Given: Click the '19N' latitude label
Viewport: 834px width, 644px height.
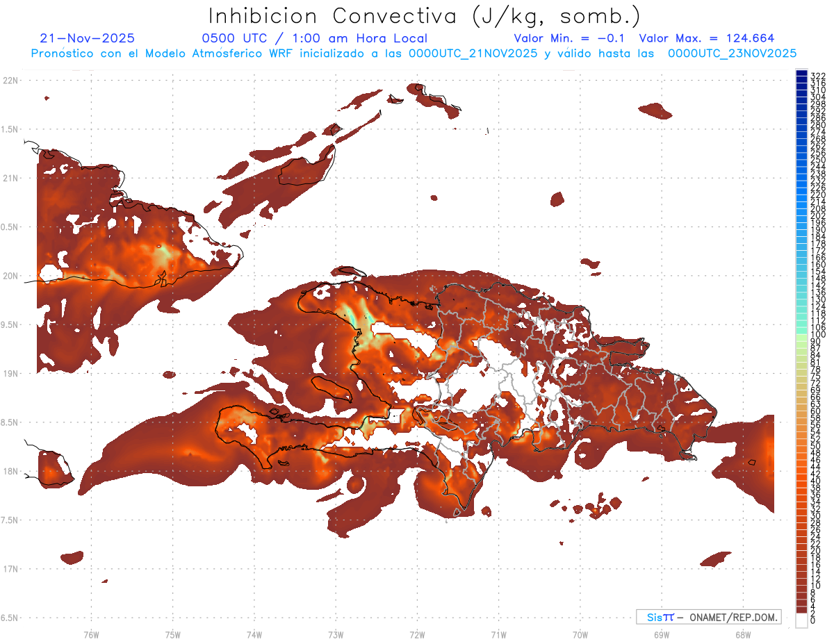Looking at the screenshot, I should coord(10,374).
